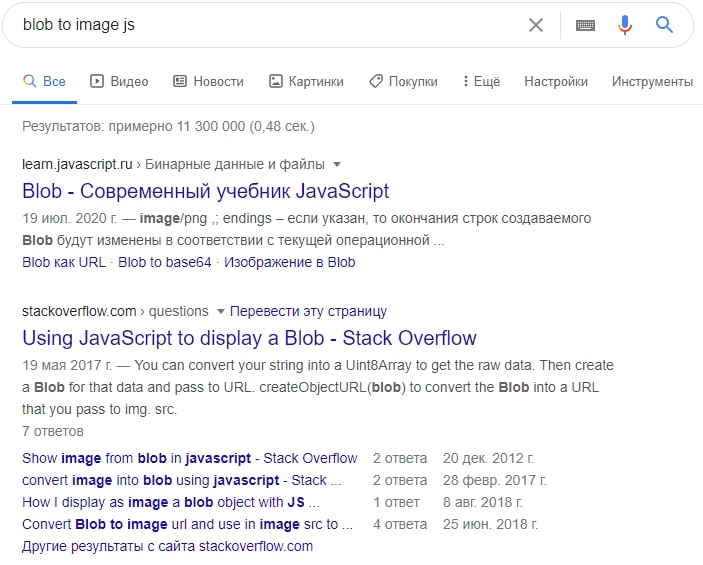
Task: Click the stackoverflow.com › questions address
Action: [x=115, y=311]
